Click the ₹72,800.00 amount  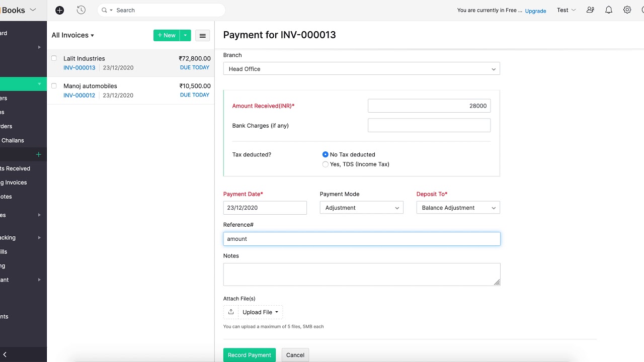tap(195, 58)
